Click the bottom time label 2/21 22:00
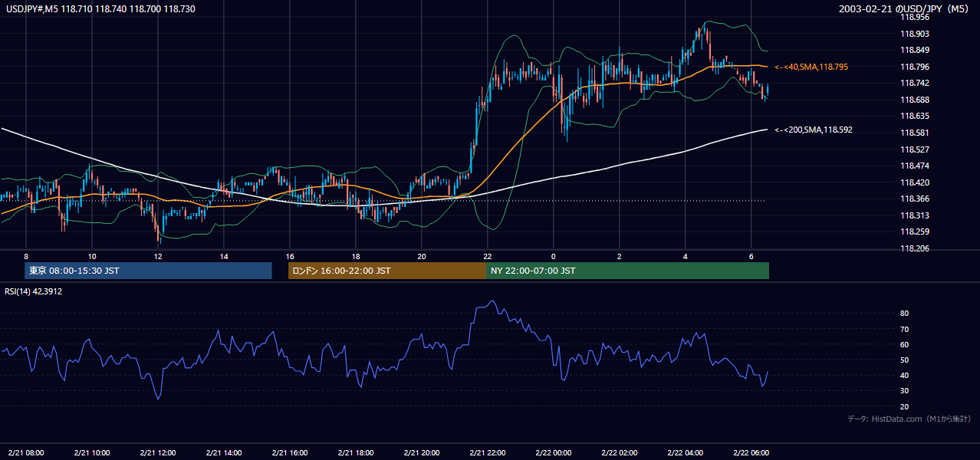This screenshot has height=460, width=980. tap(488, 452)
